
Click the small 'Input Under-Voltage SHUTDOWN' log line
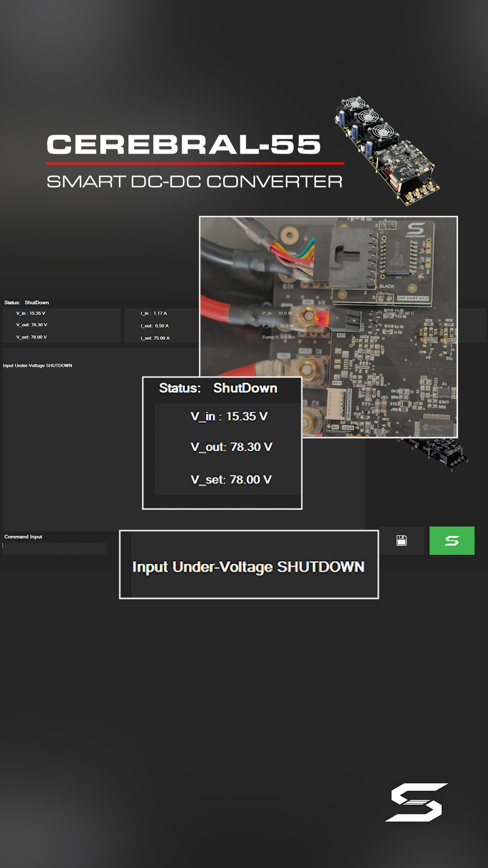click(x=38, y=366)
